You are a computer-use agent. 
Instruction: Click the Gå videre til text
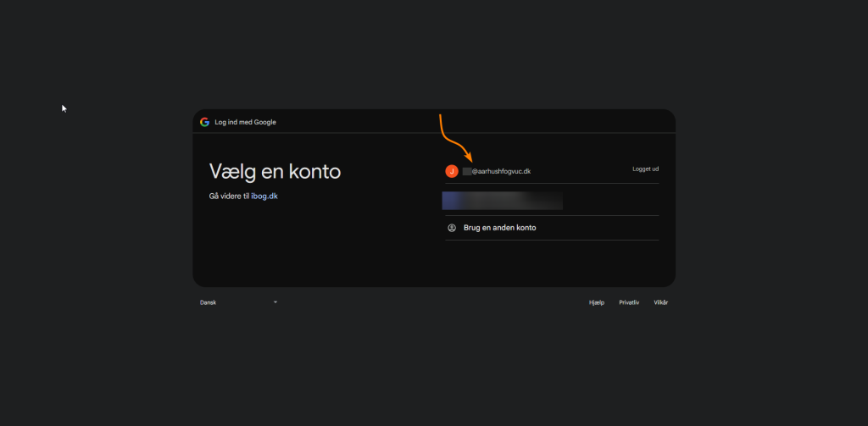229,196
